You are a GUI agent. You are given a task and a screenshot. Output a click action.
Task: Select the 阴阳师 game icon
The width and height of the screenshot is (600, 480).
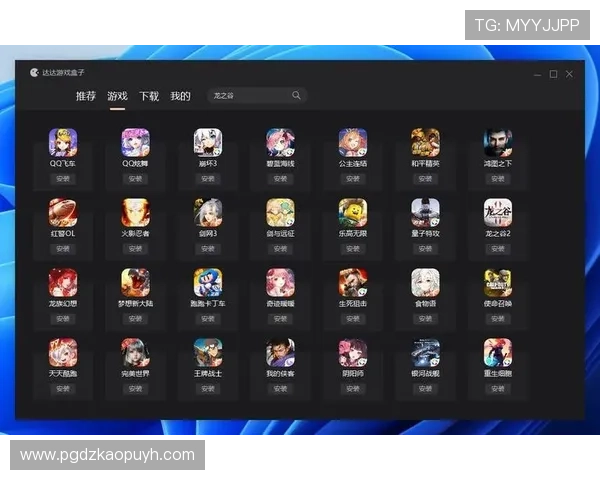click(x=353, y=353)
